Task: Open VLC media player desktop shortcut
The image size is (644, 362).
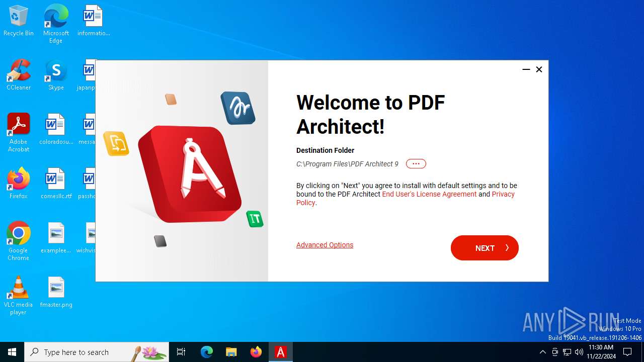Action: pos(19,296)
